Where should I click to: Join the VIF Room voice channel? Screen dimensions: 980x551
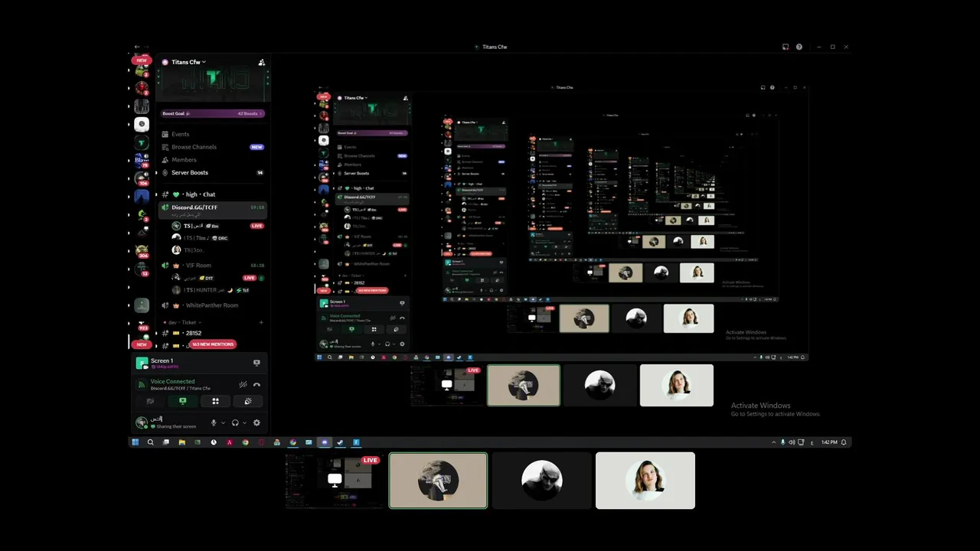click(x=212, y=266)
